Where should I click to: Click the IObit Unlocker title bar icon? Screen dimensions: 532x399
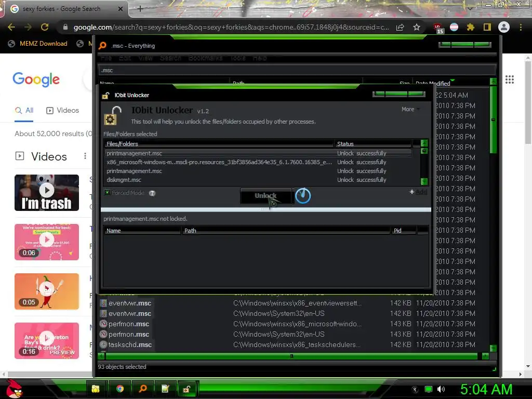point(106,96)
